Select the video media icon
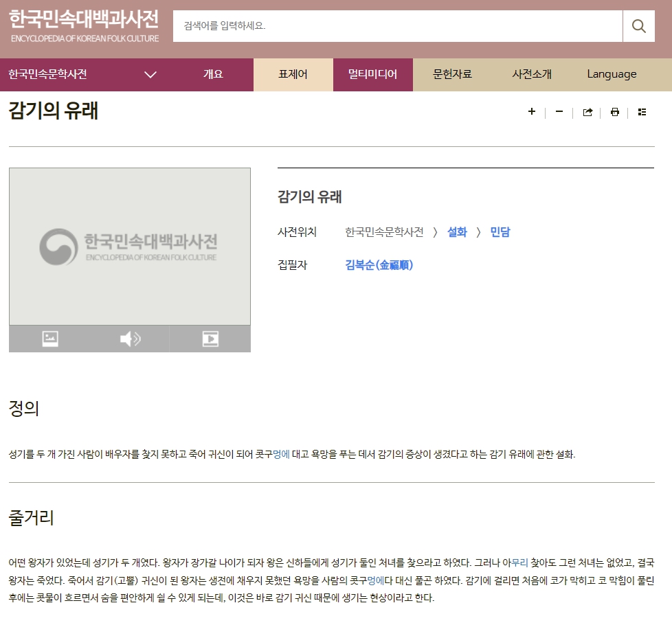Viewport: 672px width, 625px height. tap(210, 339)
